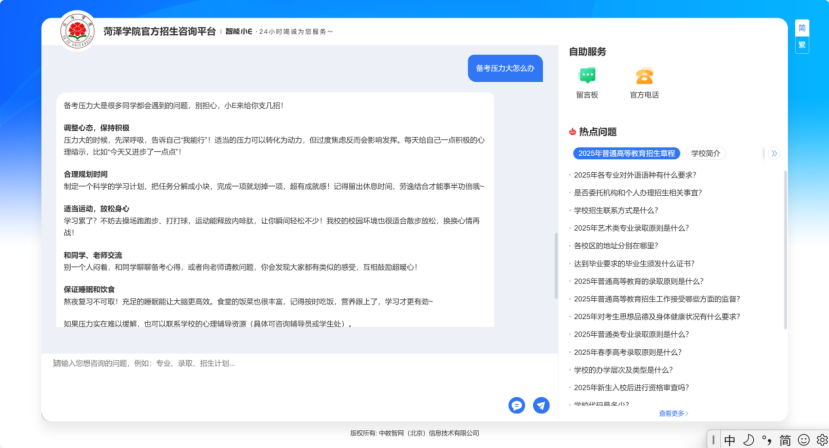Open question 2025年普通高等教育招生工作接受哪些方面的监督?
This screenshot has height=448, width=829.
coord(657,299)
